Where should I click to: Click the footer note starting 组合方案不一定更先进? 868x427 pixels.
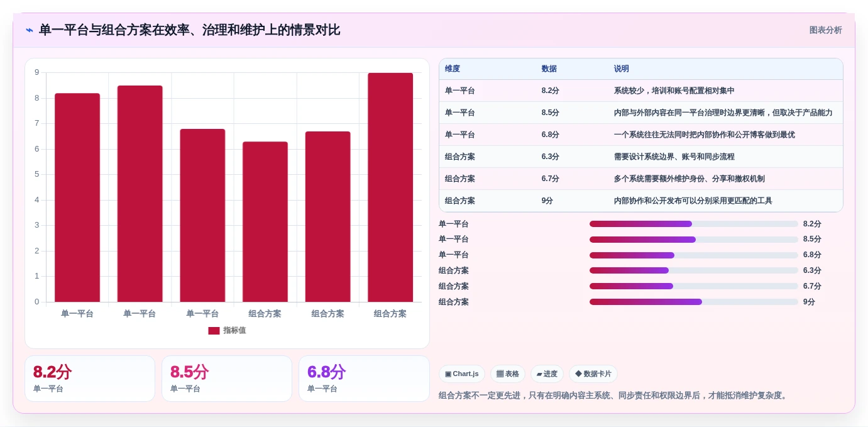pos(614,396)
